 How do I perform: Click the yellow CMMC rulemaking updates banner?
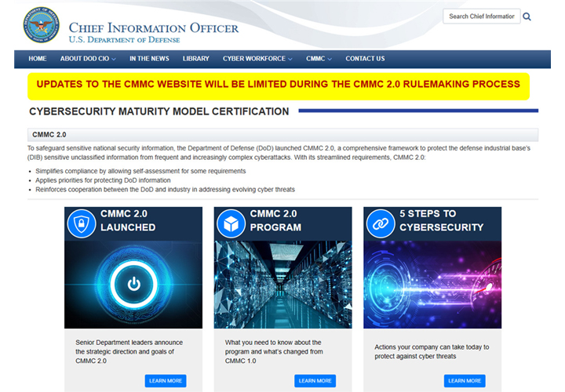click(x=279, y=86)
